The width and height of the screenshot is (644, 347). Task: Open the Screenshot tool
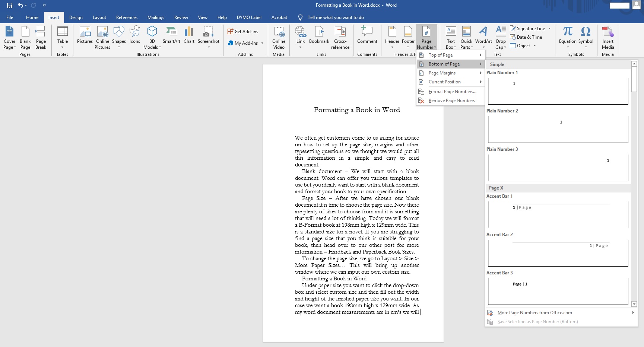208,37
